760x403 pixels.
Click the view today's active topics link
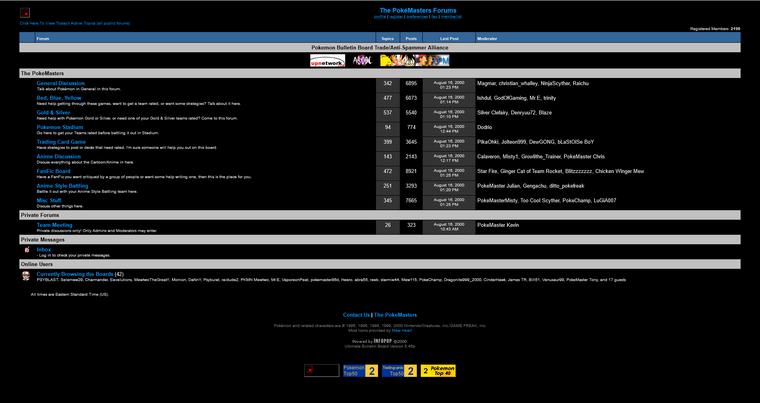click(75, 23)
